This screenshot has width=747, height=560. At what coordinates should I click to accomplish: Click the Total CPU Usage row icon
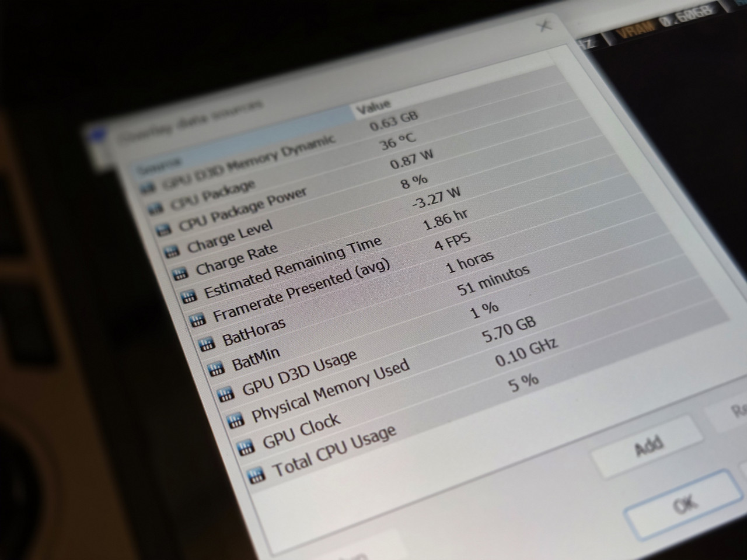[256, 475]
